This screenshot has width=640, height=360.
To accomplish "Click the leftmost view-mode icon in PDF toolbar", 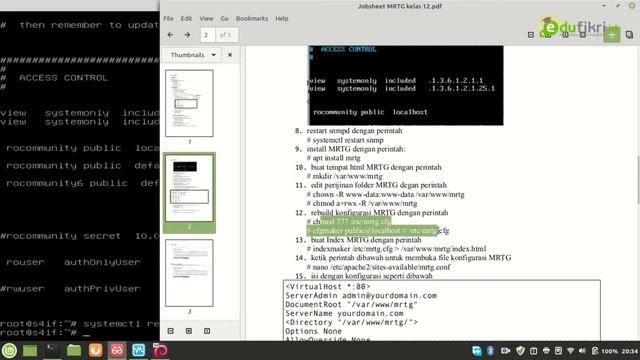I will point(531,35).
